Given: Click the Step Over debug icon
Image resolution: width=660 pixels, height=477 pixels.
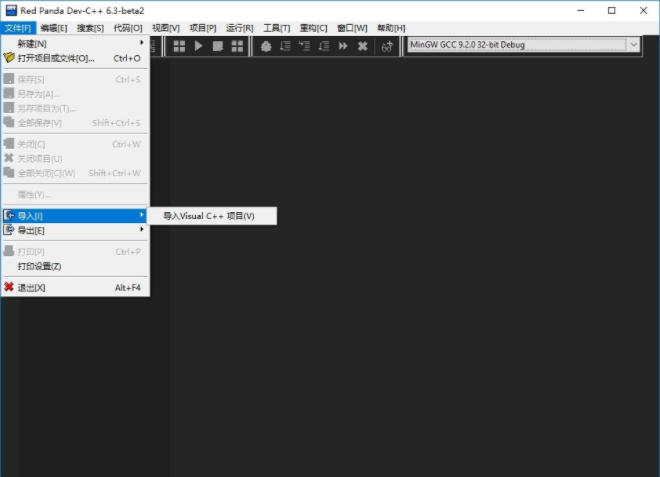Looking at the screenshot, I should [285, 46].
